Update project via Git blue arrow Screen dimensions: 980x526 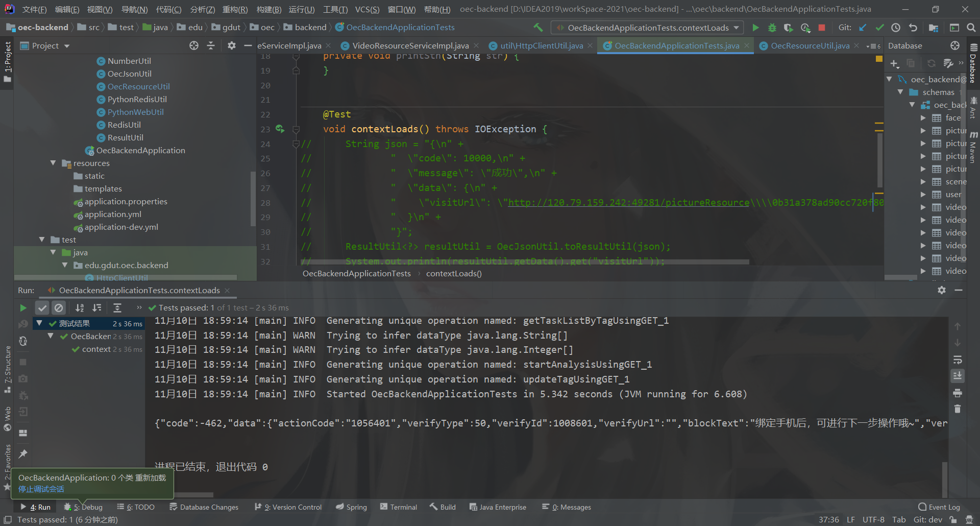pyautogui.click(x=863, y=28)
